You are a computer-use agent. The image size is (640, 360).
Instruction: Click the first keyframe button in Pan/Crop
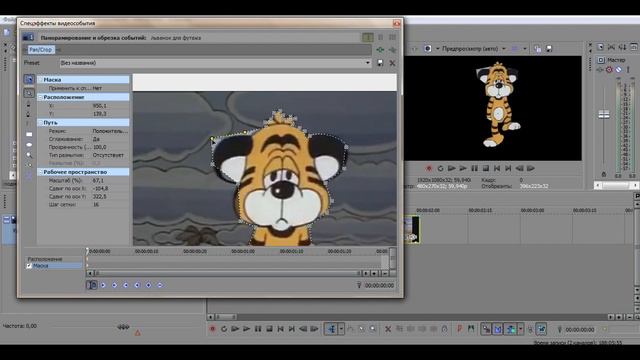point(103,285)
